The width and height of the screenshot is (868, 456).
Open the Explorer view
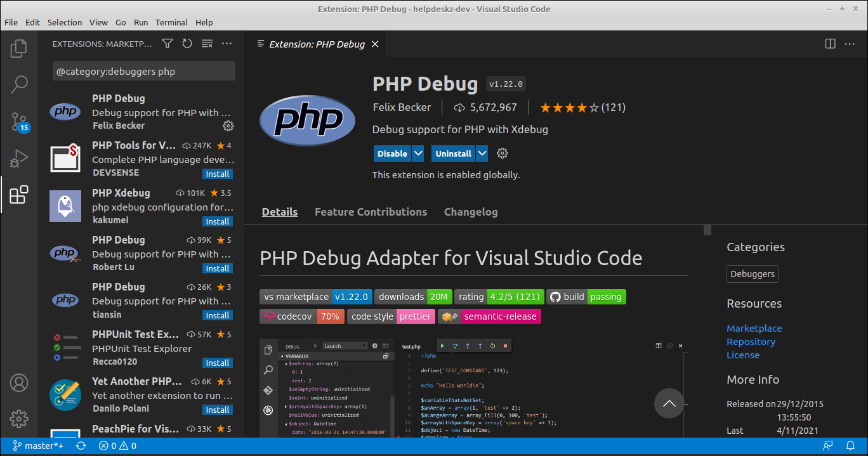point(18,48)
